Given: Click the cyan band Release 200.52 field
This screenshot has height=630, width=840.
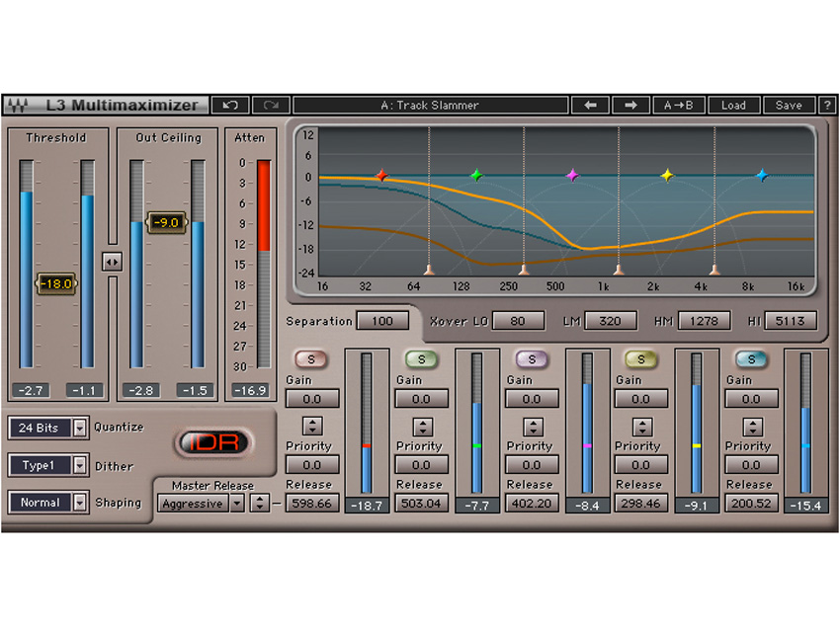Looking at the screenshot, I should pos(752,504).
